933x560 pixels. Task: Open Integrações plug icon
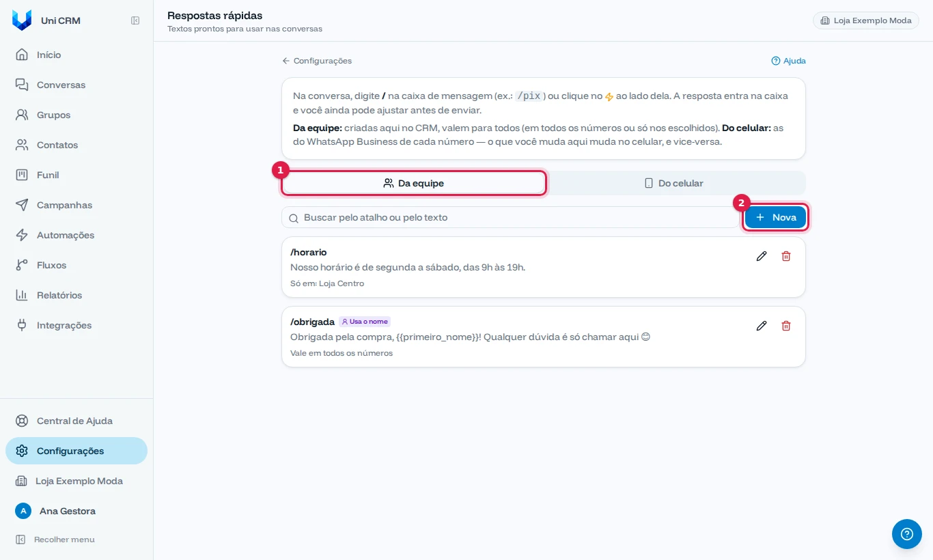[22, 325]
